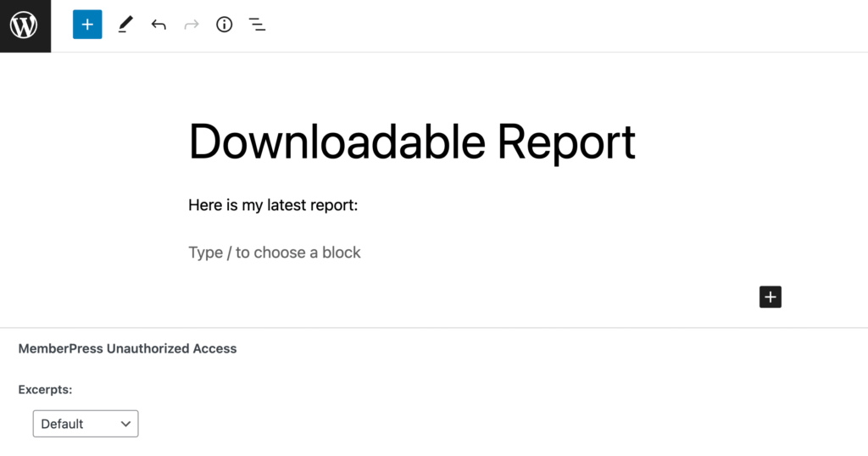
Task: Open the Excerpts Default dropdown
Action: 86,423
